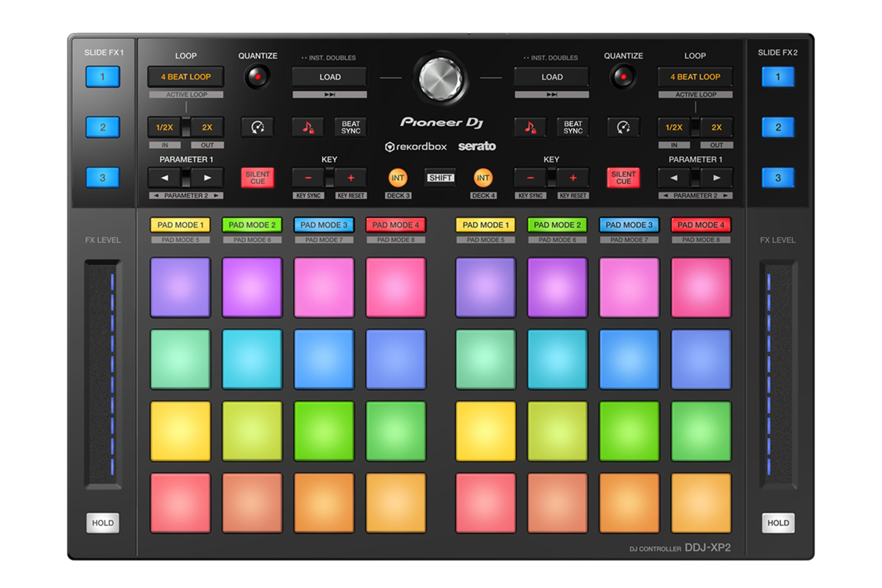Hit the yellow pad on left deck
The width and height of the screenshot is (882, 588).
[x=181, y=431]
